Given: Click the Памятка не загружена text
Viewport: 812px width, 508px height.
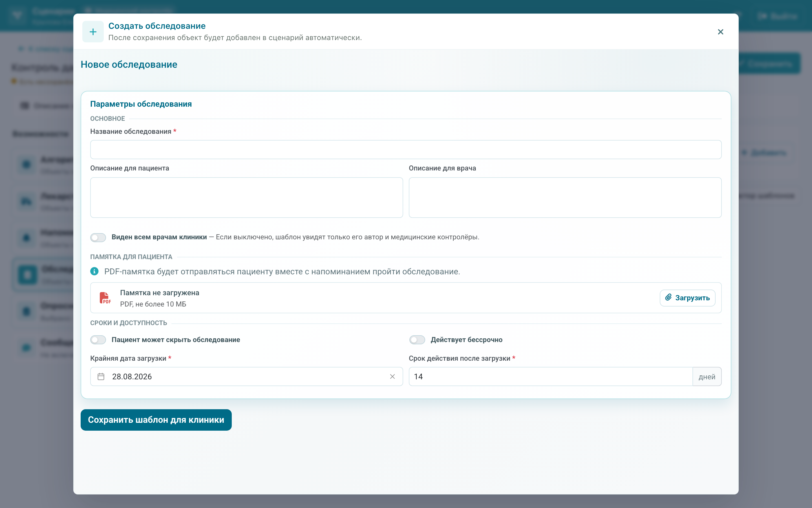Looking at the screenshot, I should click(160, 293).
